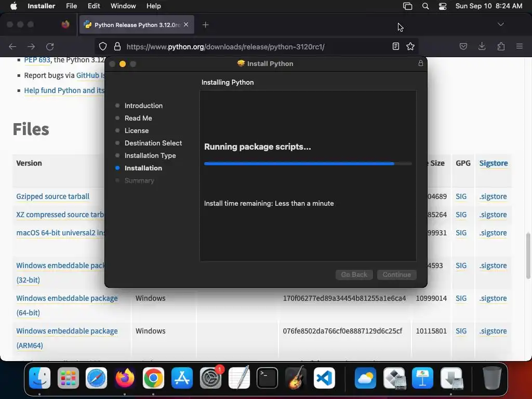The image size is (532, 399).
Task: Open Visual Studio Code from the Dock
Action: (324, 378)
